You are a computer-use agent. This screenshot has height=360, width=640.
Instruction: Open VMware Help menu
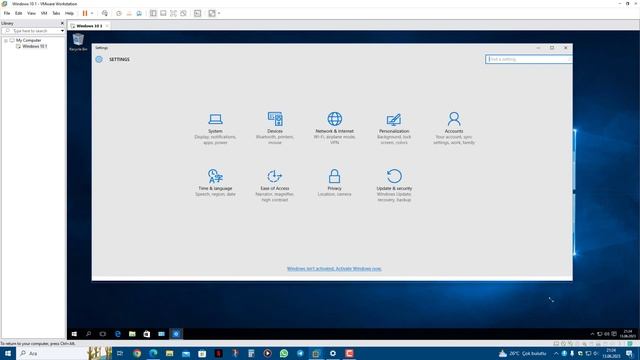[69, 13]
